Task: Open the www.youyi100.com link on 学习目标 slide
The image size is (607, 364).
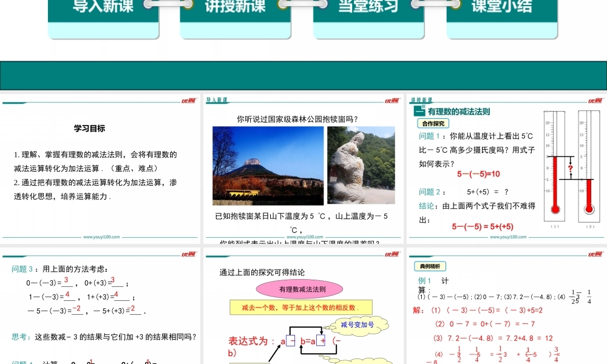Action: 101,238
